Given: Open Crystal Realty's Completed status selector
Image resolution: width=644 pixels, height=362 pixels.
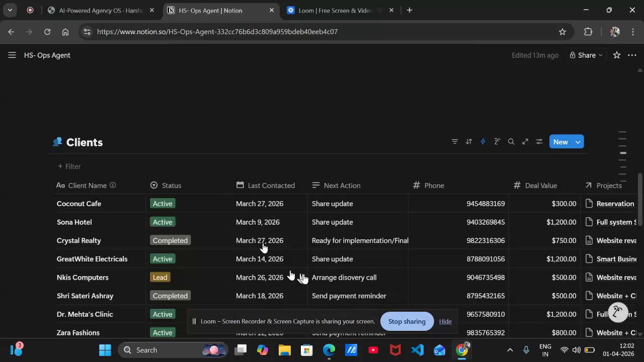Looking at the screenshot, I should pos(170,240).
